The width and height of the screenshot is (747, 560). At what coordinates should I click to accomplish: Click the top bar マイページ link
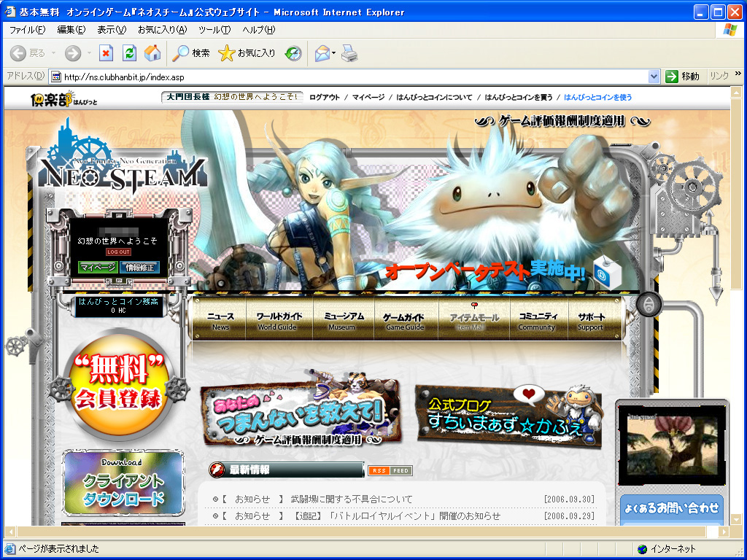click(x=368, y=97)
